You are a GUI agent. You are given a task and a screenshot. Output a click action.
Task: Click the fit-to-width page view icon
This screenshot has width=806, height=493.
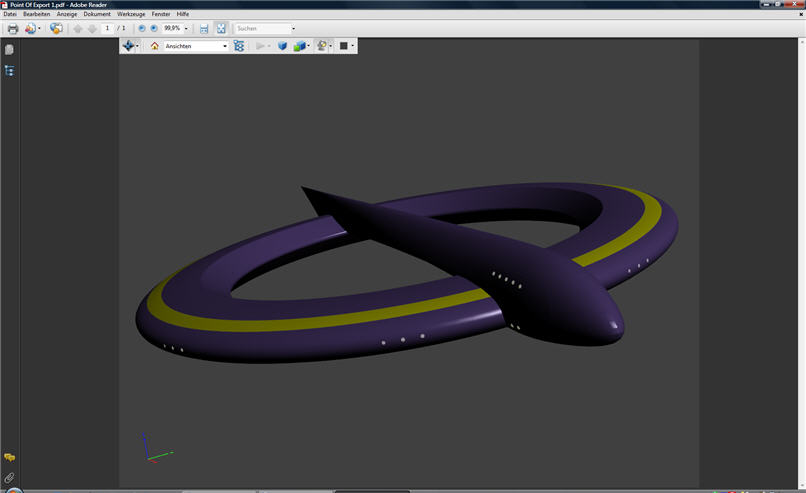tap(204, 29)
